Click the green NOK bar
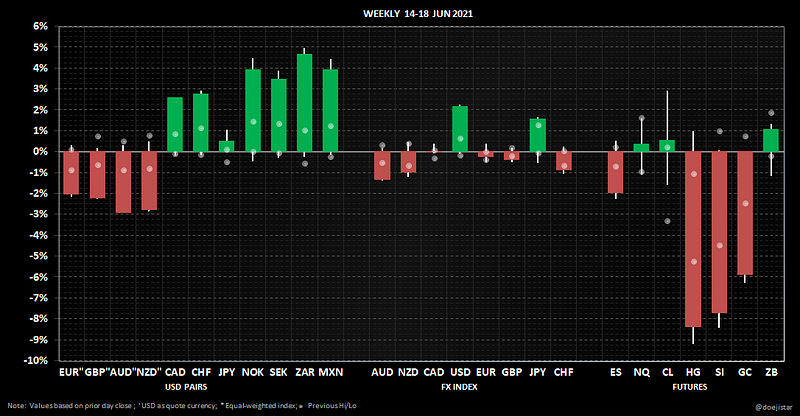This screenshot has width=800, height=417. coord(253,110)
